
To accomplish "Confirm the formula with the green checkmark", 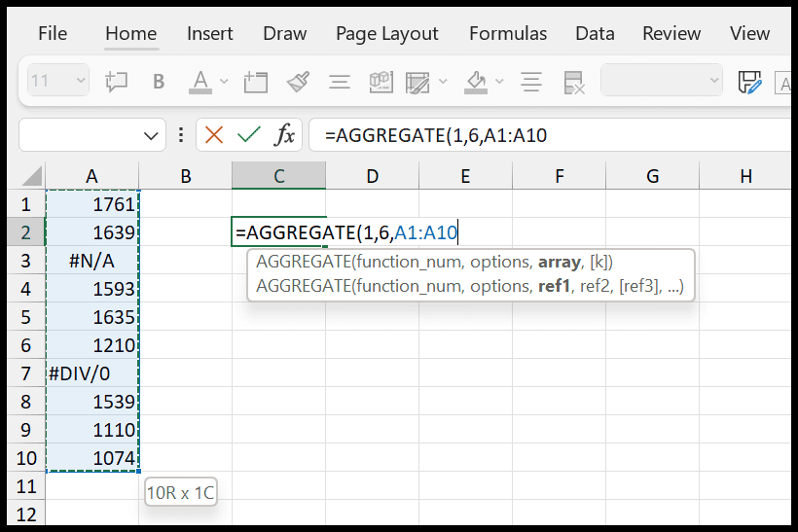I will [x=249, y=135].
